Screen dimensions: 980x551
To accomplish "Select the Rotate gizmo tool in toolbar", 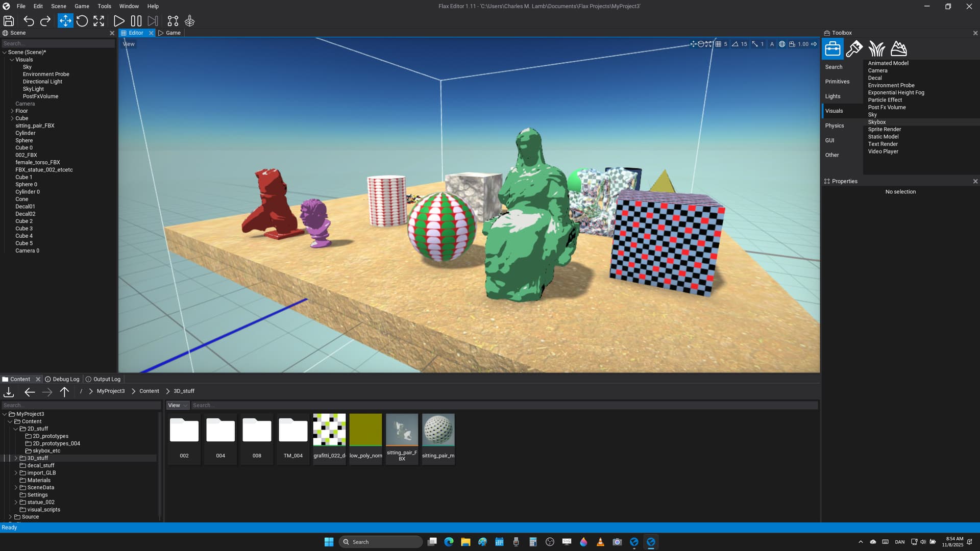I will [82, 21].
